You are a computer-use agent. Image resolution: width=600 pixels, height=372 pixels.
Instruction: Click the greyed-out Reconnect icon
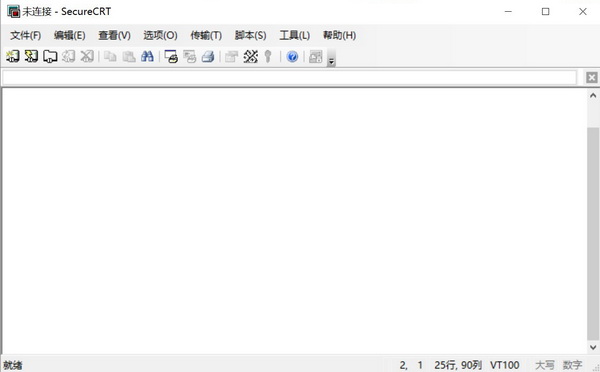69,57
